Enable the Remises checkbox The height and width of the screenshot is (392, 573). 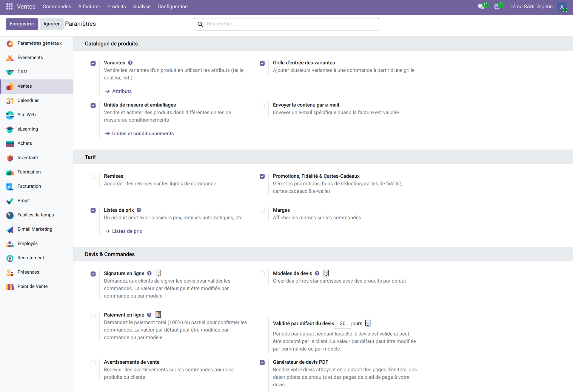pyautogui.click(x=93, y=176)
